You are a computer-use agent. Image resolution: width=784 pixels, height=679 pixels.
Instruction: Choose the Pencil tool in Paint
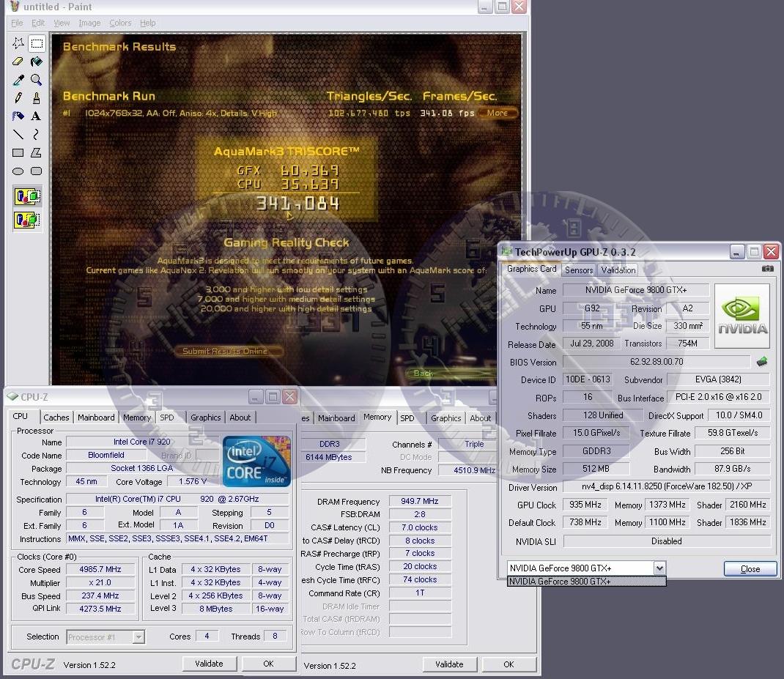(18, 98)
